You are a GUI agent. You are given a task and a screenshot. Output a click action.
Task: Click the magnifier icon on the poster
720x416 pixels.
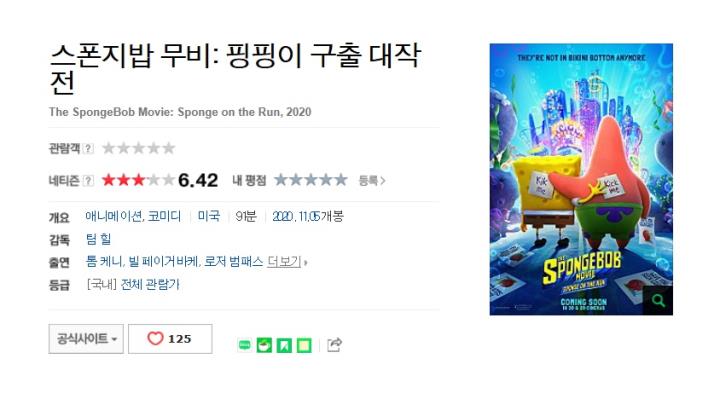(658, 300)
